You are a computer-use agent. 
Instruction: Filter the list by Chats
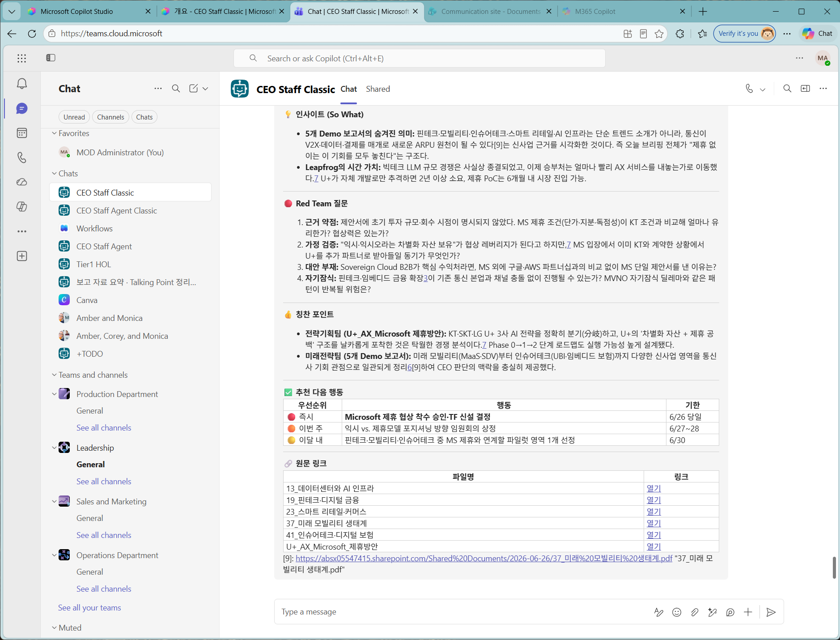coord(144,117)
